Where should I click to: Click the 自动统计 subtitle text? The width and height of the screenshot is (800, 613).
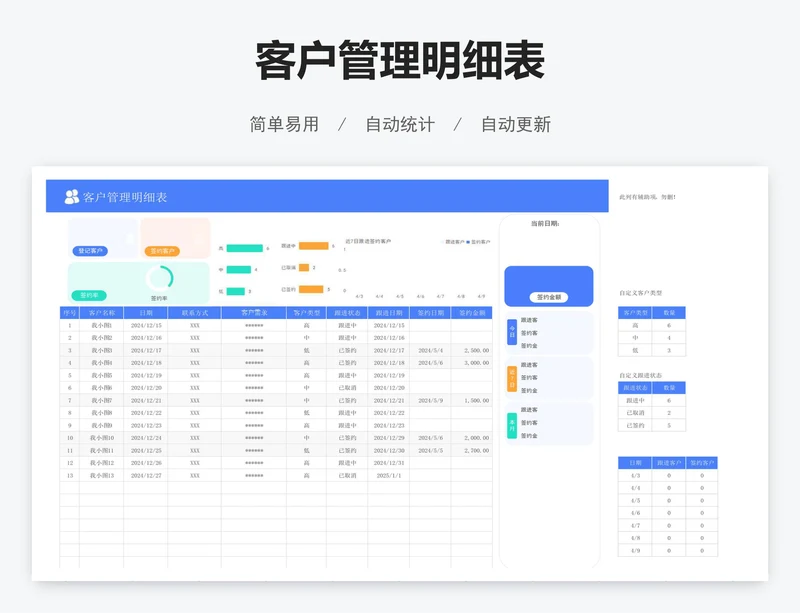[400, 124]
